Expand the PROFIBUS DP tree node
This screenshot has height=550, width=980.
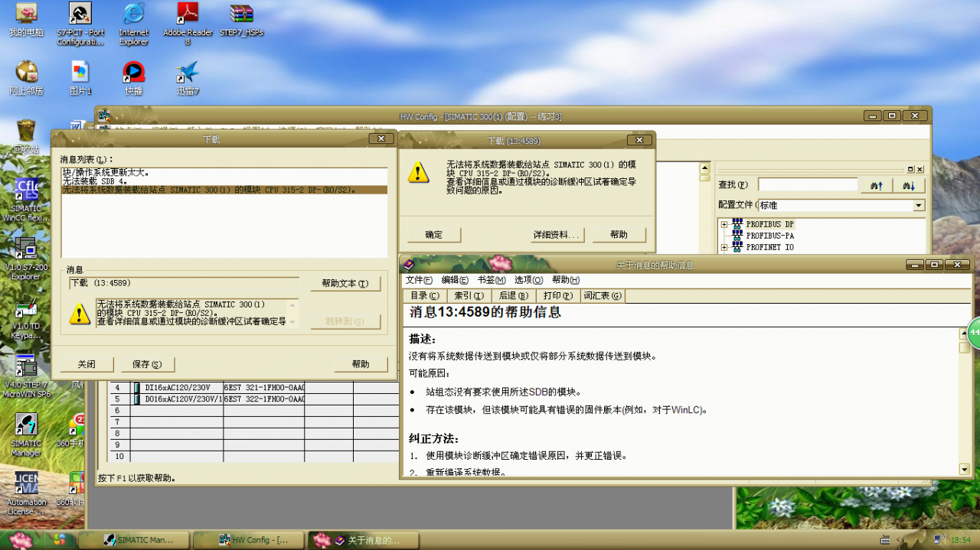pos(724,225)
